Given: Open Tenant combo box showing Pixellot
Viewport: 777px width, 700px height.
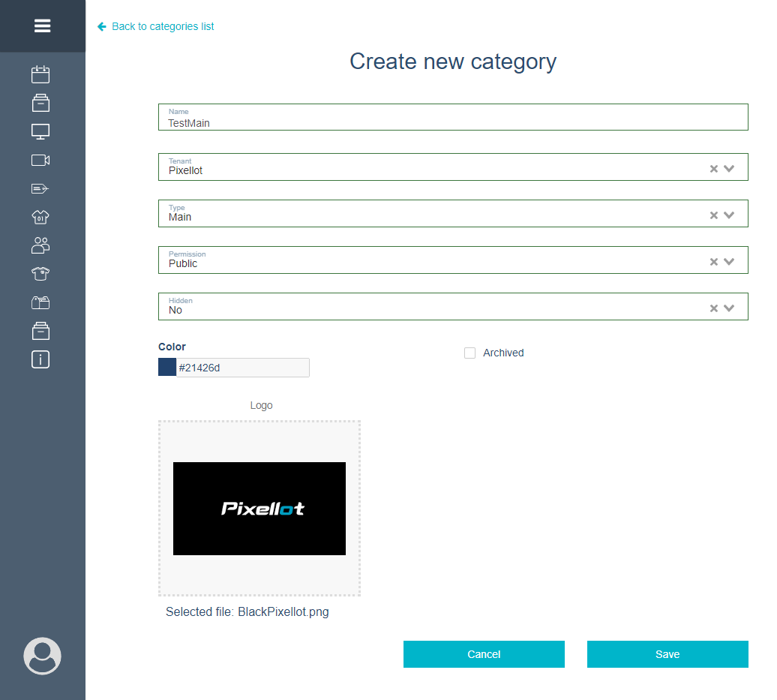Looking at the screenshot, I should pyautogui.click(x=453, y=167).
